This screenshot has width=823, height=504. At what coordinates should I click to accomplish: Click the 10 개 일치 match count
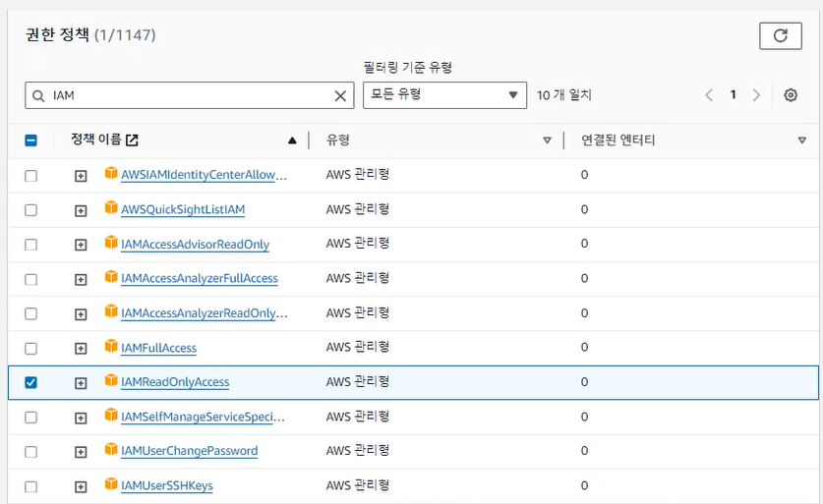click(563, 95)
